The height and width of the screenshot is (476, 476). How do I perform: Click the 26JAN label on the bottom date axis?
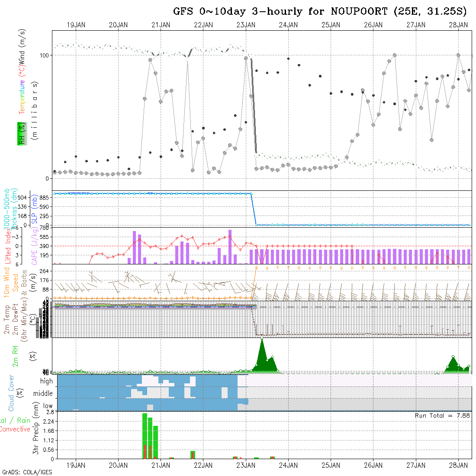pos(373,465)
